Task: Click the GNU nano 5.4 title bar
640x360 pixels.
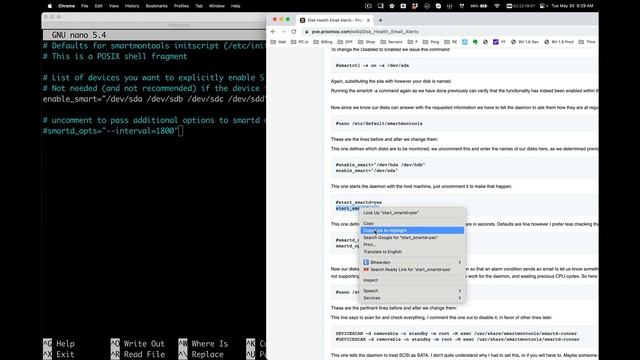Action: (x=154, y=35)
